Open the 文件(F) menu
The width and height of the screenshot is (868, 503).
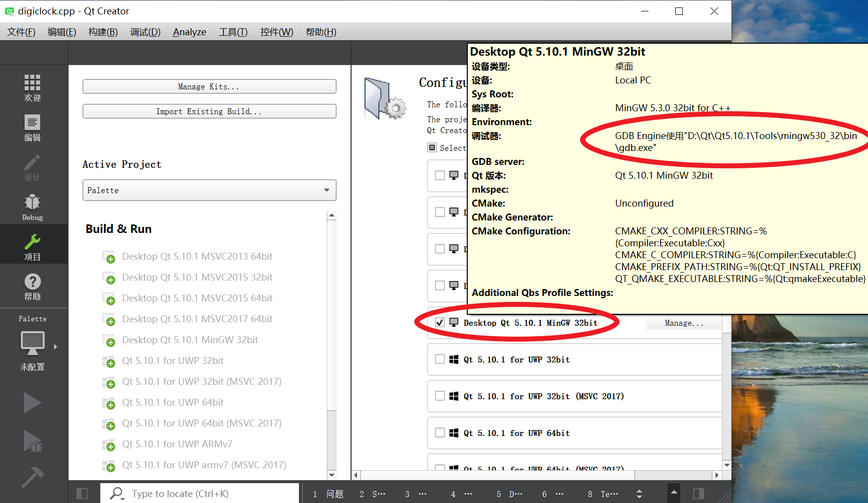point(21,32)
